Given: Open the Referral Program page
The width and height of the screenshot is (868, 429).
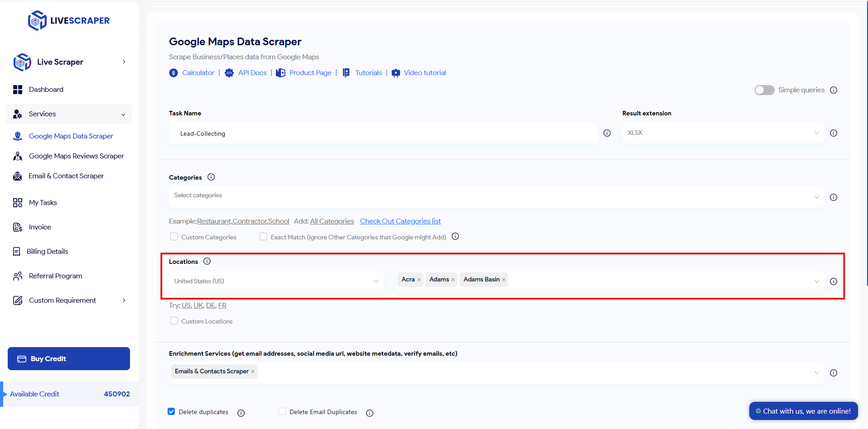Looking at the screenshot, I should pos(56,276).
